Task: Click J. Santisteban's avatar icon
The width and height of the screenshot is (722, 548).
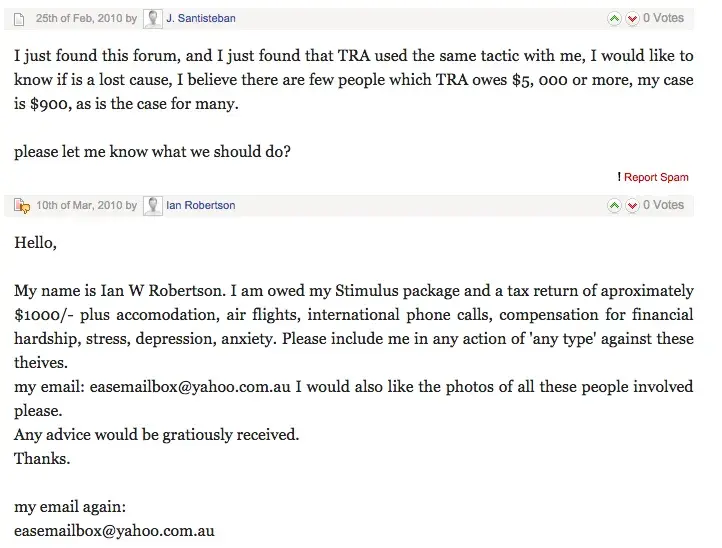Action: click(153, 18)
